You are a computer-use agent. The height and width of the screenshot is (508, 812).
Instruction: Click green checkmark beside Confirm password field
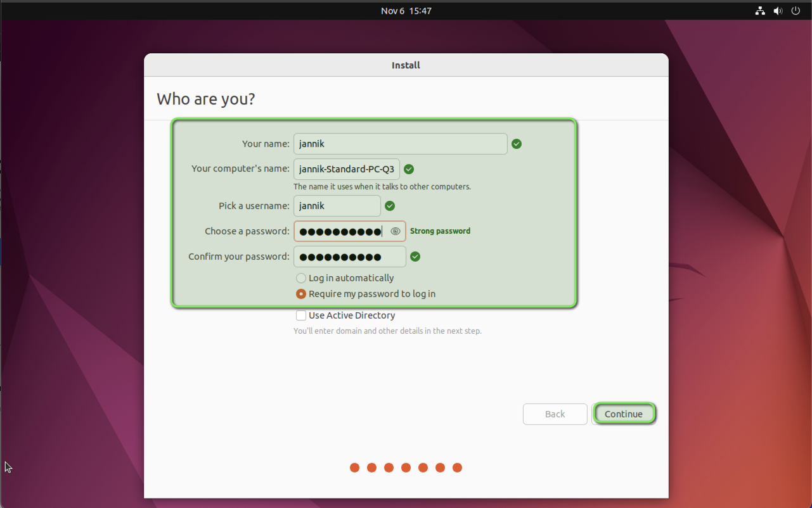(415, 257)
